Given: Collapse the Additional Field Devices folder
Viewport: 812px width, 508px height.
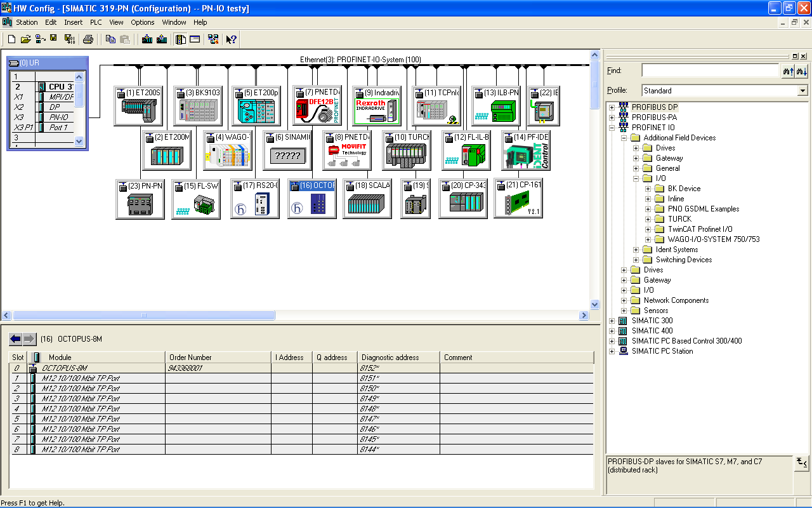Looking at the screenshot, I should [624, 138].
